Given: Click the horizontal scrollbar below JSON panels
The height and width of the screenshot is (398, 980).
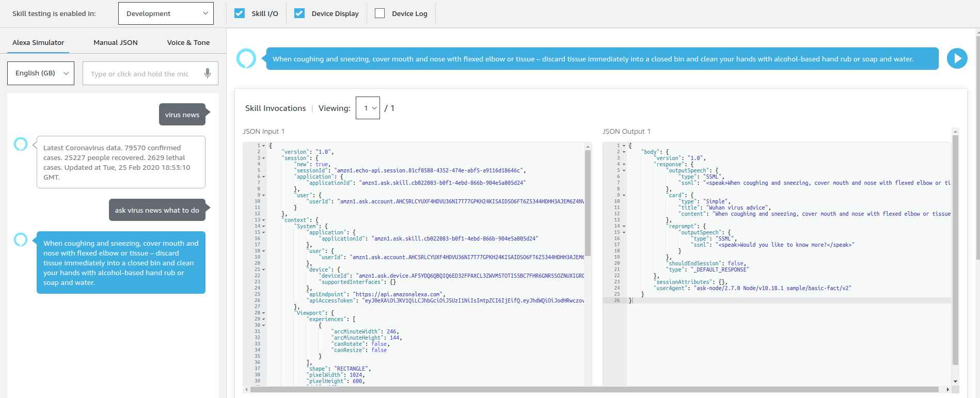Looking at the screenshot, I should (x=594, y=389).
